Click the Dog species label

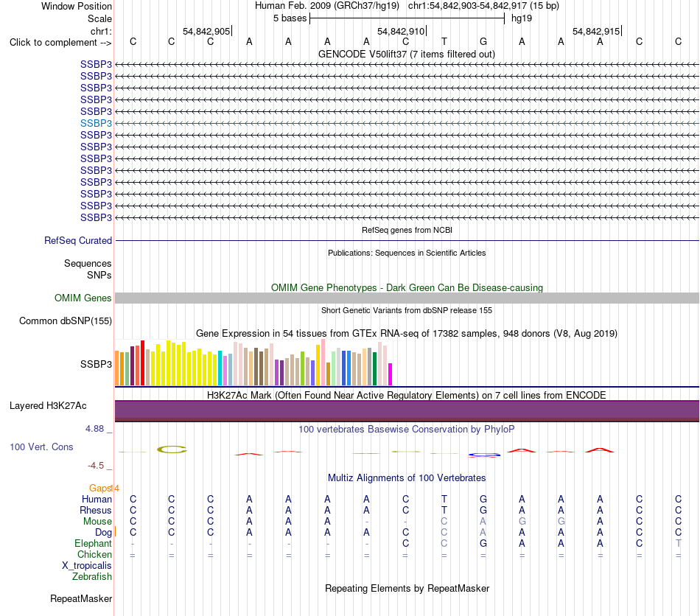(x=103, y=533)
